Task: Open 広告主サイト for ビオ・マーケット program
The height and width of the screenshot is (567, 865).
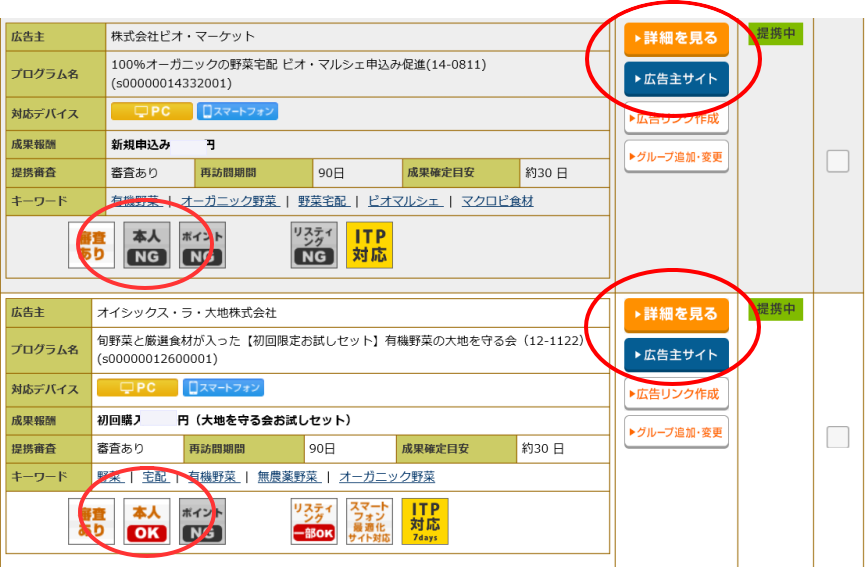Action: coord(676,79)
